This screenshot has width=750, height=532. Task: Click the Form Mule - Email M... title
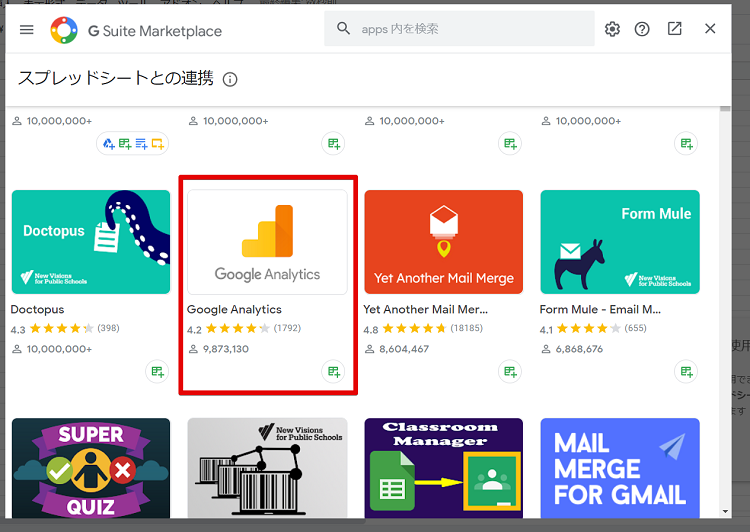point(600,310)
